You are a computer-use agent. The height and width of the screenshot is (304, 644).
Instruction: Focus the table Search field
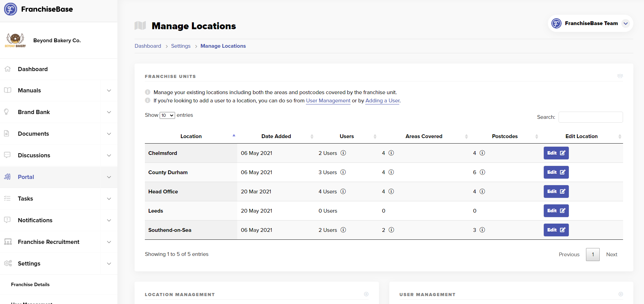point(590,117)
